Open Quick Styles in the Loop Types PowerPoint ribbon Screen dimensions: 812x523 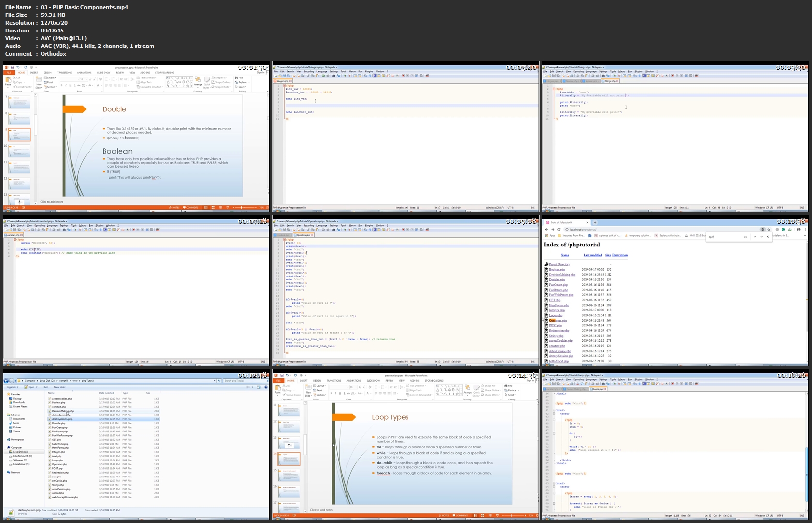click(476, 391)
